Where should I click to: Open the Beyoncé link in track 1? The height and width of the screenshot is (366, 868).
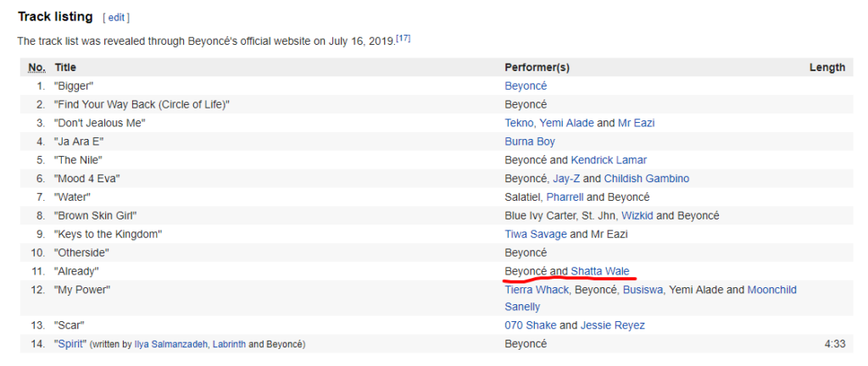coord(526,86)
